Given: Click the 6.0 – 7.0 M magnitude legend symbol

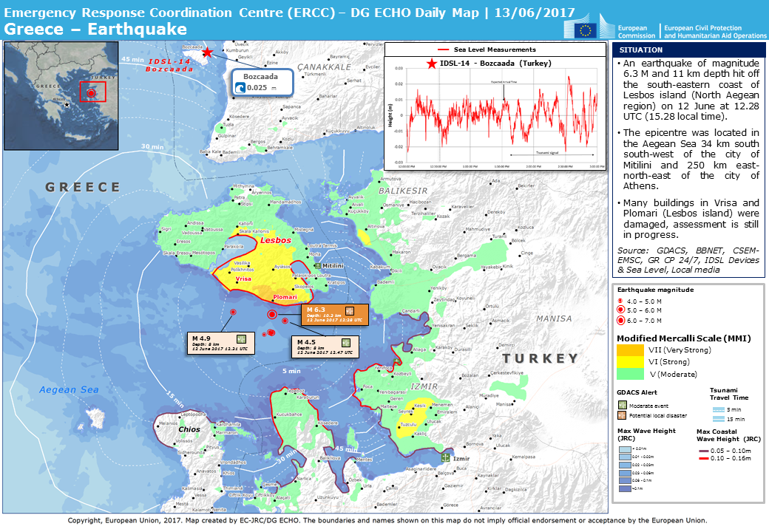Looking at the screenshot, I should [621, 321].
